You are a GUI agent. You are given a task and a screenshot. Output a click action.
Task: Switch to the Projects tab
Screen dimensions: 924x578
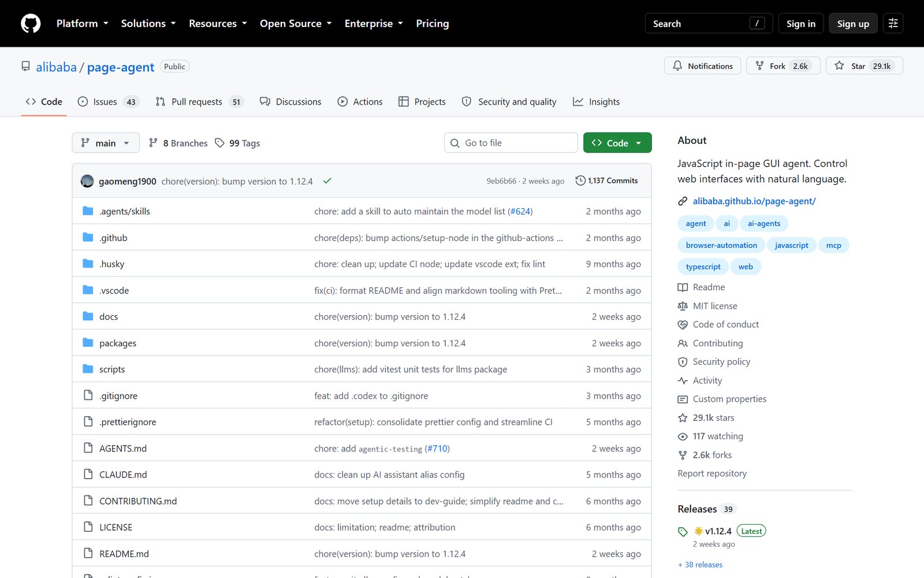422,102
